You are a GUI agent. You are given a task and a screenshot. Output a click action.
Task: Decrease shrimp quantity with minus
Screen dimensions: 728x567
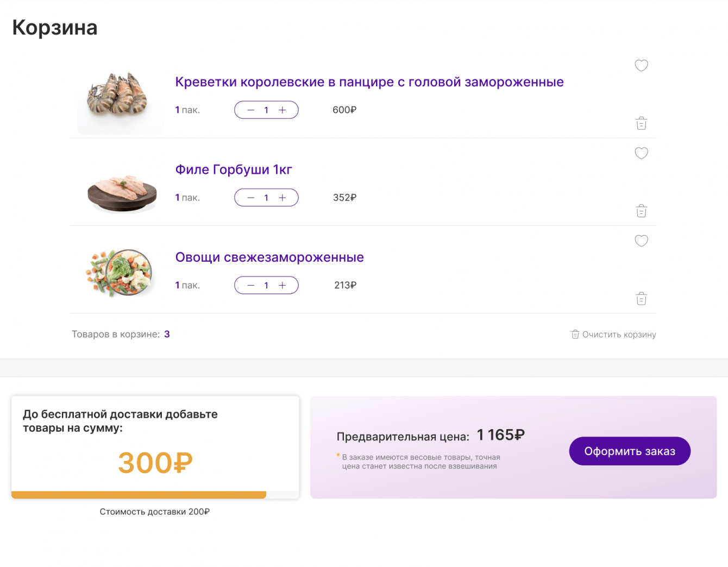point(250,110)
